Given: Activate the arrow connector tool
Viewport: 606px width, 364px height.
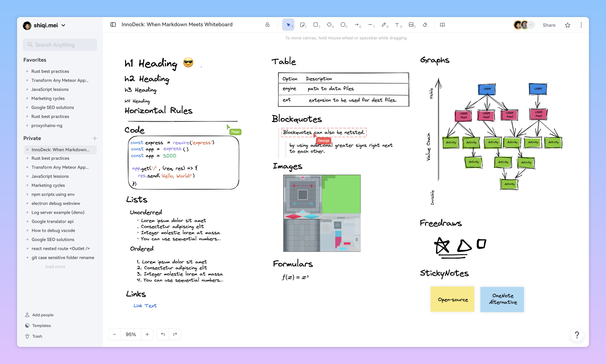Looking at the screenshot, I should tap(357, 25).
